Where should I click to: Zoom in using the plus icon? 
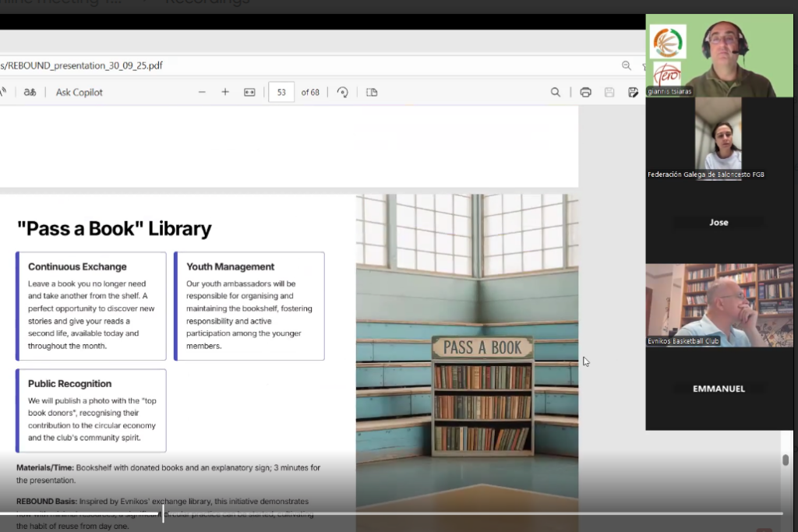tap(225, 92)
